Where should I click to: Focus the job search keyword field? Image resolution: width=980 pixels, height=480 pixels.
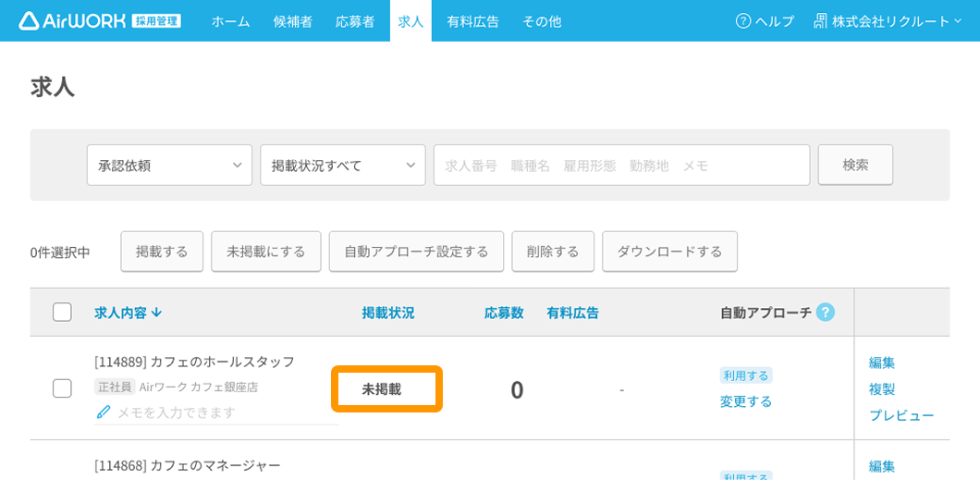coord(622,166)
